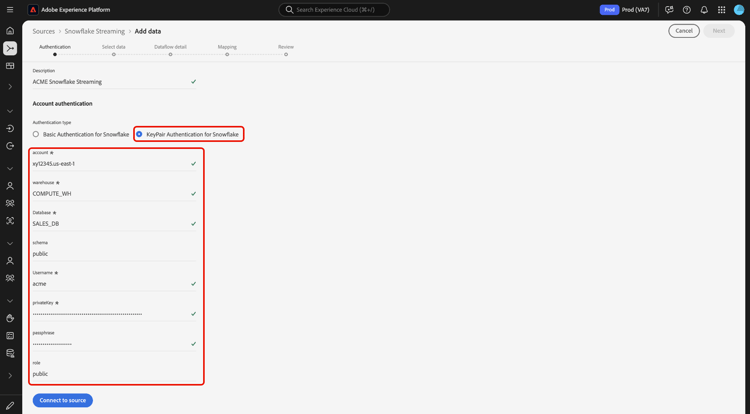Screen dimensions: 750x414
Task: Click the Description field with ACME Snowflake Streaming
Action: pos(114,82)
